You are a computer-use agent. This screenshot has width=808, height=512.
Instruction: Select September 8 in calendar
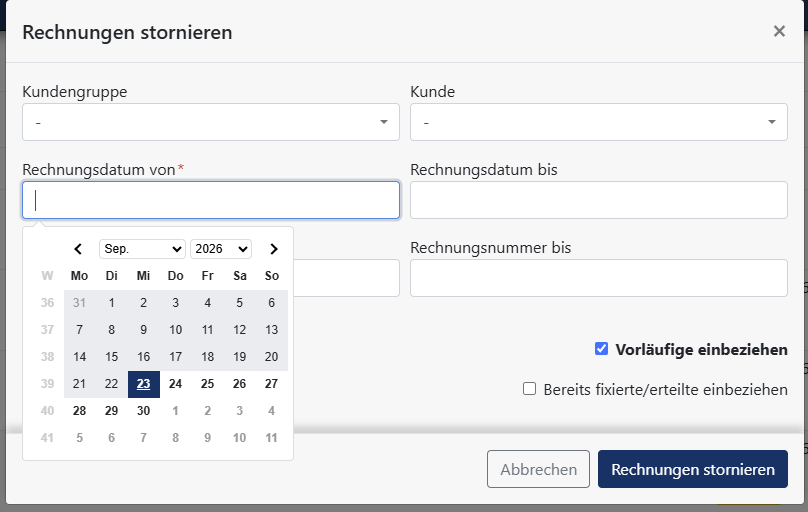pyautogui.click(x=111, y=330)
